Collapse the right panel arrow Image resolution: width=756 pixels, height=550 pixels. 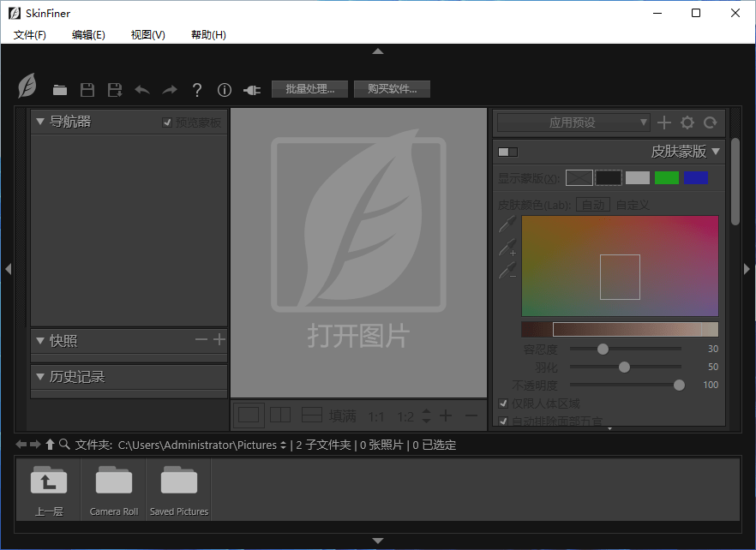(747, 269)
